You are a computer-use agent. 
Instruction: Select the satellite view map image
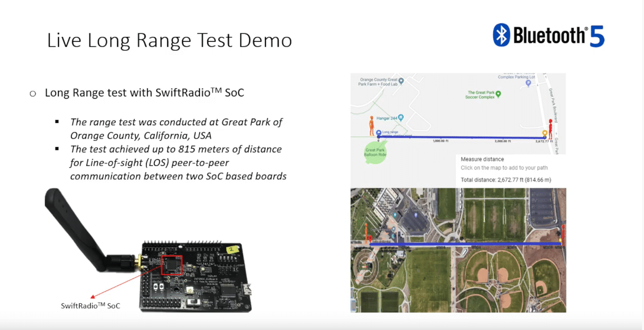click(x=458, y=250)
